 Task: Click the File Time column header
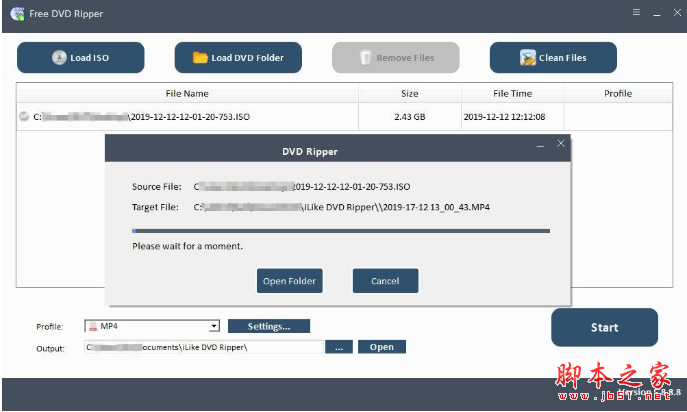[x=513, y=93]
